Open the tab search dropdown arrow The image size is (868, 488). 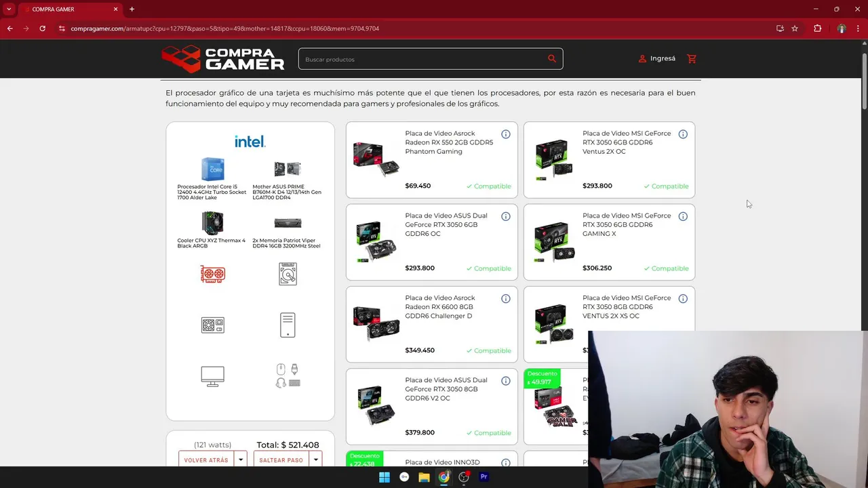click(9, 9)
